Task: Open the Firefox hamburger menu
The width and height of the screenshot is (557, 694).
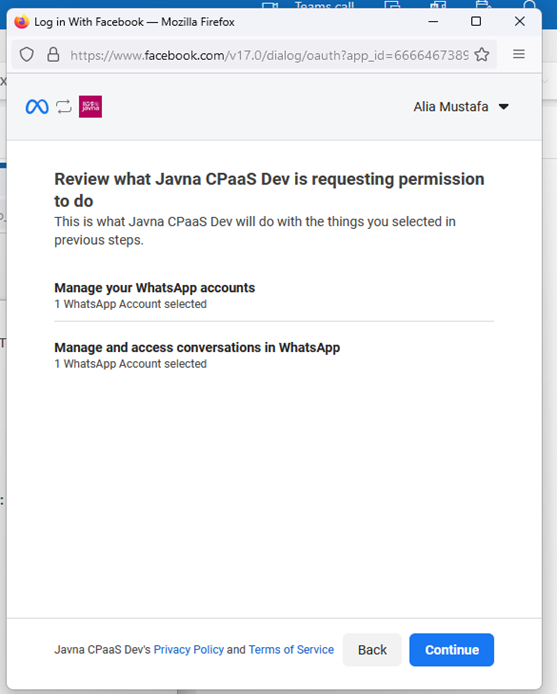Action: tap(519, 54)
